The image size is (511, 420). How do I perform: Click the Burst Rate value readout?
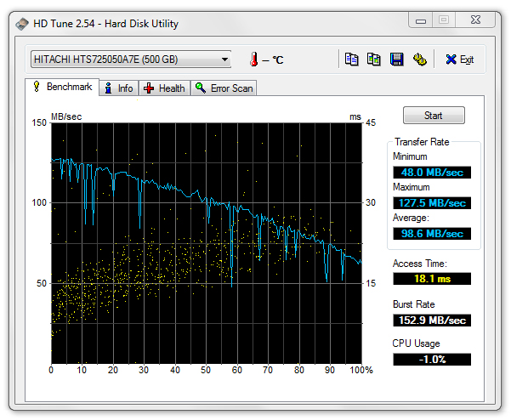point(432,320)
